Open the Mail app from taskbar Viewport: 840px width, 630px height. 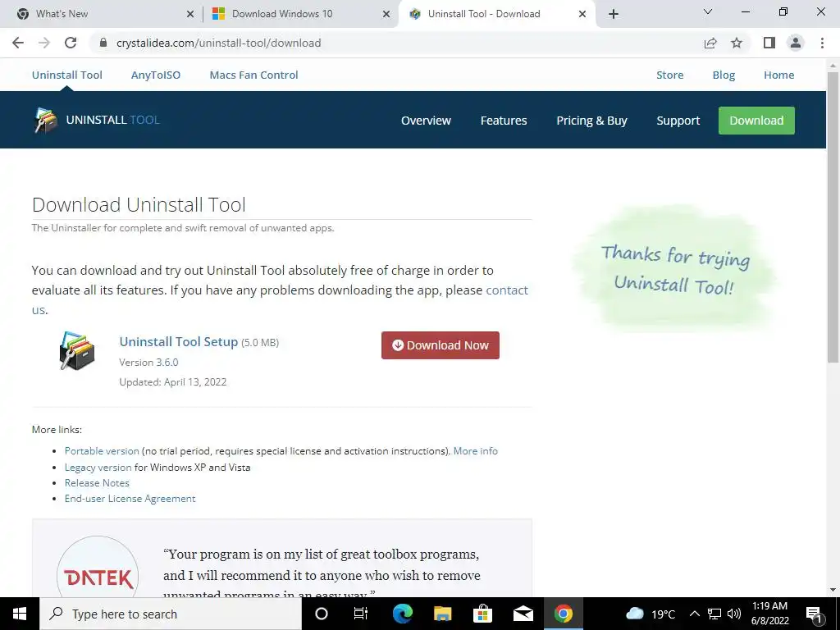point(523,614)
